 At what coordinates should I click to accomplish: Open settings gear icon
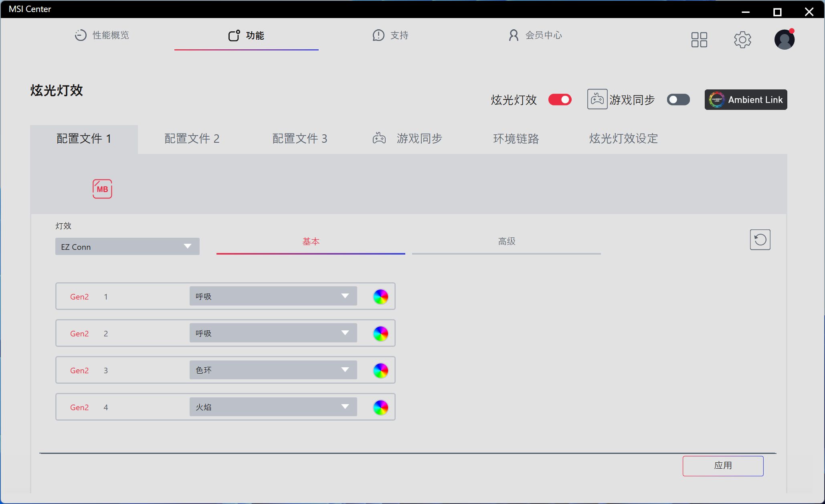[742, 40]
